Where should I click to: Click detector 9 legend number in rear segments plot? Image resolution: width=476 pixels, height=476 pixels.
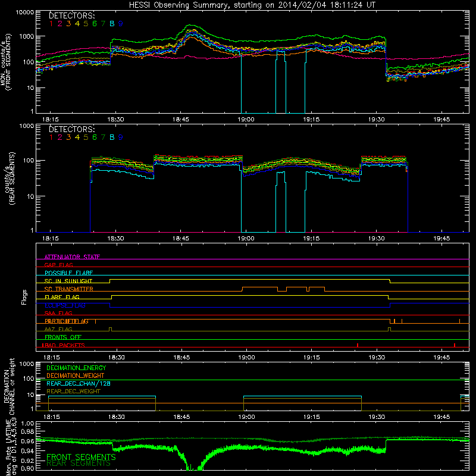coord(121,137)
